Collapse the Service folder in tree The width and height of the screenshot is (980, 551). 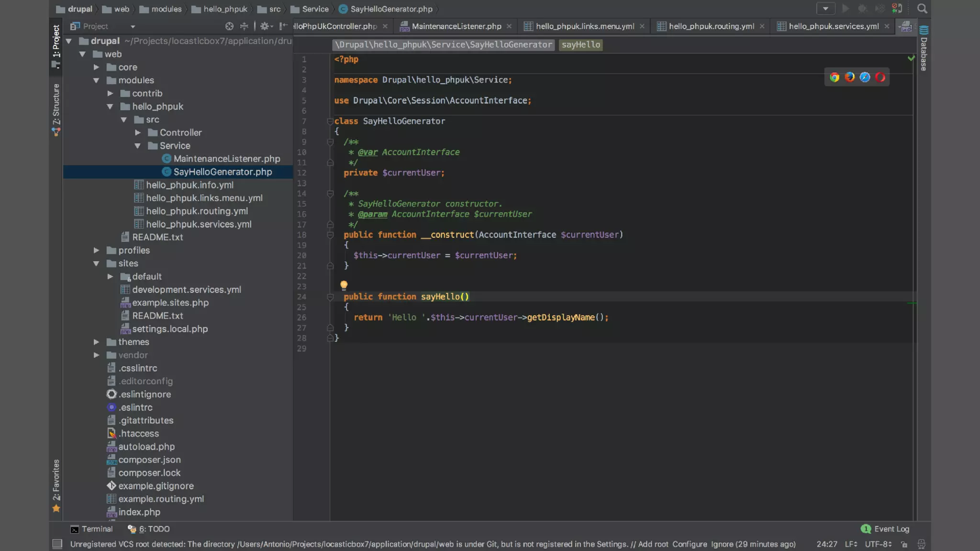tap(138, 146)
